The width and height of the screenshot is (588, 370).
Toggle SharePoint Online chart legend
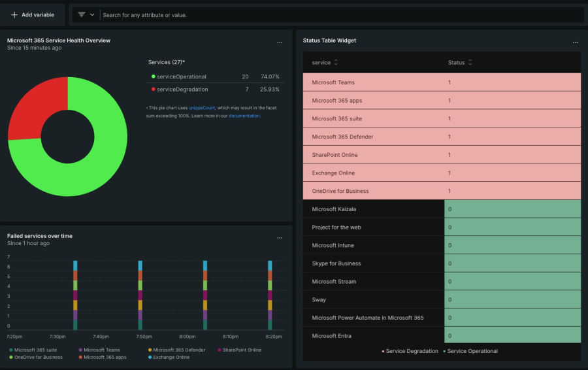click(x=240, y=350)
